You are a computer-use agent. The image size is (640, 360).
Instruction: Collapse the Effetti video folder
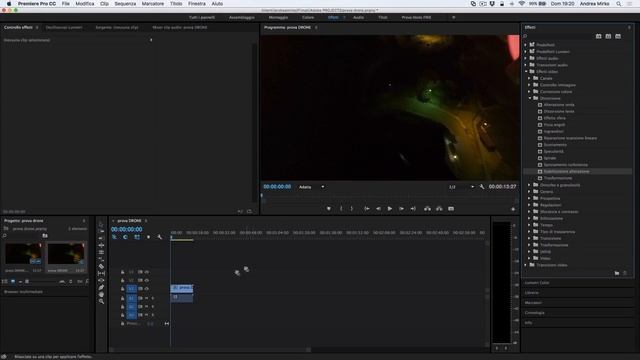526,71
